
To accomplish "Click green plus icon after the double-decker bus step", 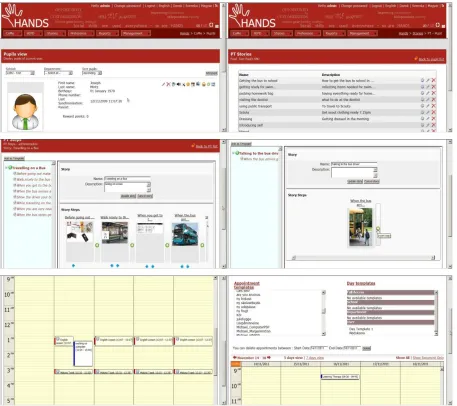I will pyautogui.click(x=202, y=245).
